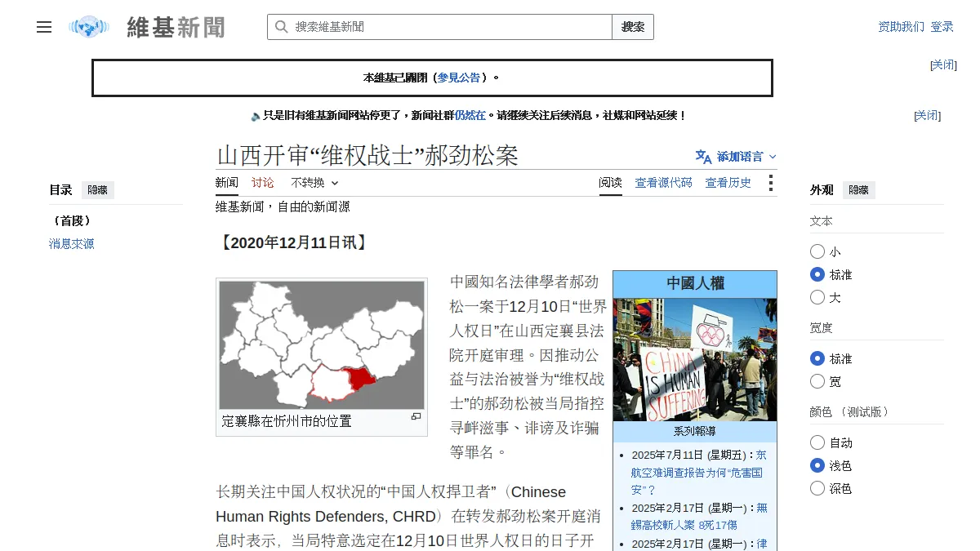
Task: Select the 阅读 view tab
Action: (610, 183)
